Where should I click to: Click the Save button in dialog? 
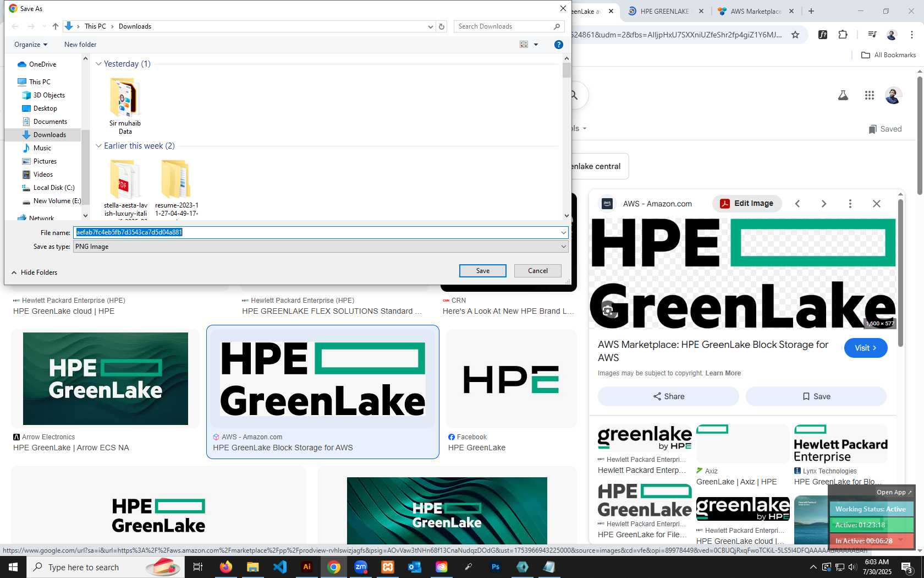[x=482, y=271]
